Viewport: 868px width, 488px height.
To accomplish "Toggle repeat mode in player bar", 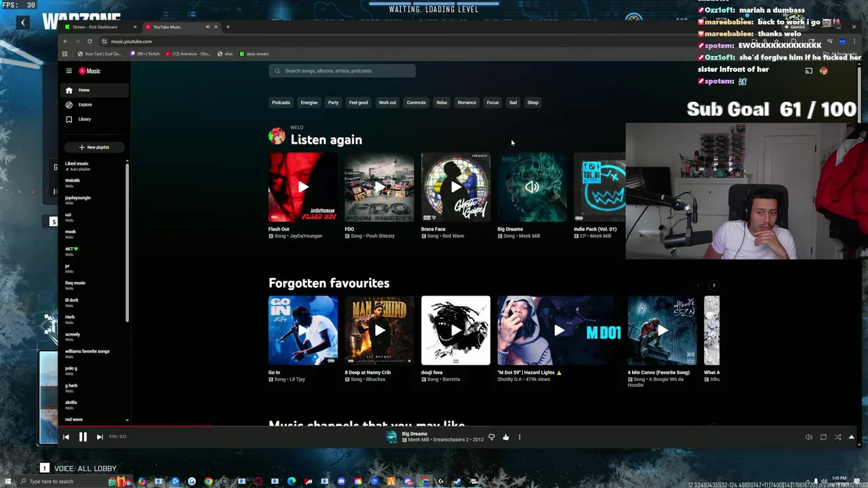I will [823, 437].
